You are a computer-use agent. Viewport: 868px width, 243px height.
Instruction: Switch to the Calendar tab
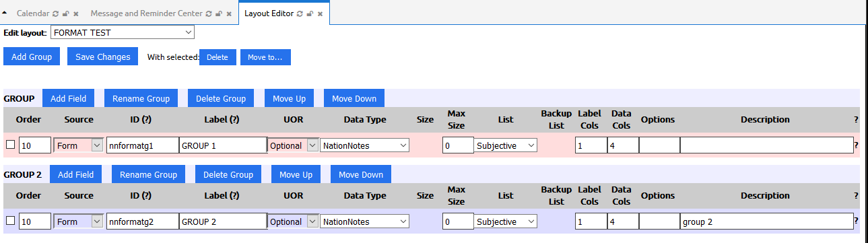32,13
